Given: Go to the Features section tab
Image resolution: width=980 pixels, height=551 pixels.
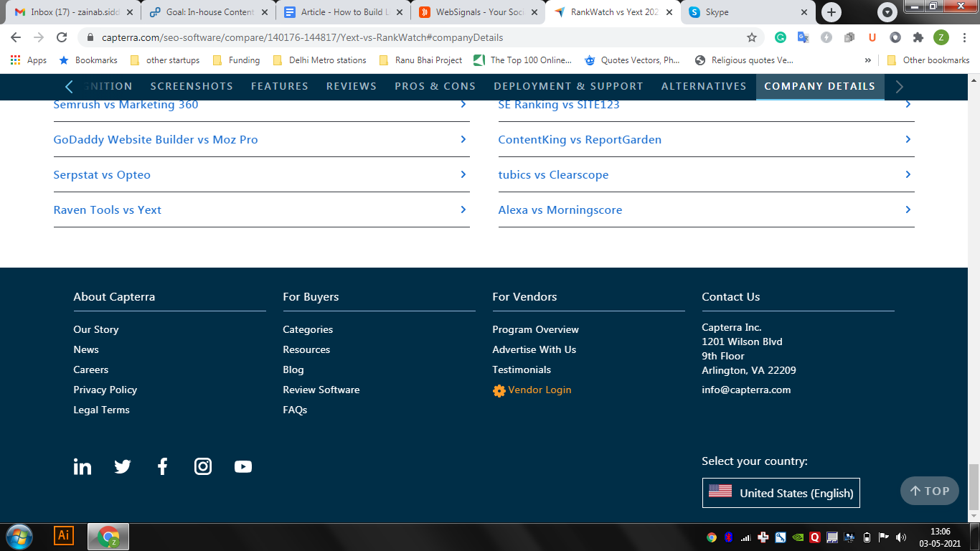Looking at the screenshot, I should (x=280, y=86).
